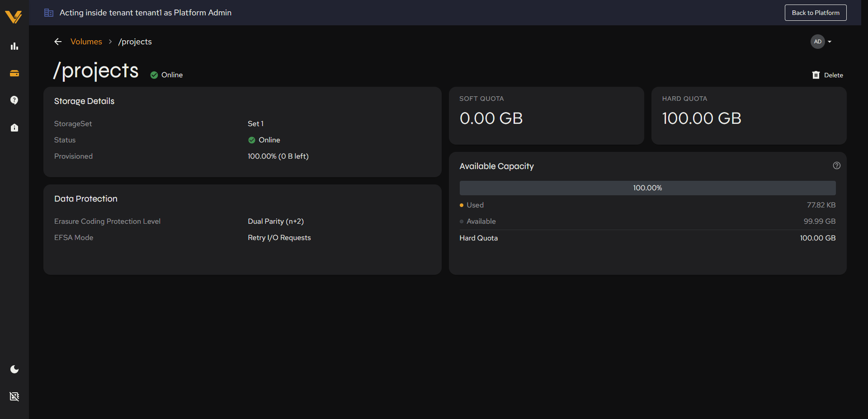
Task: Click the tenant building icon in banner
Action: pos(49,13)
